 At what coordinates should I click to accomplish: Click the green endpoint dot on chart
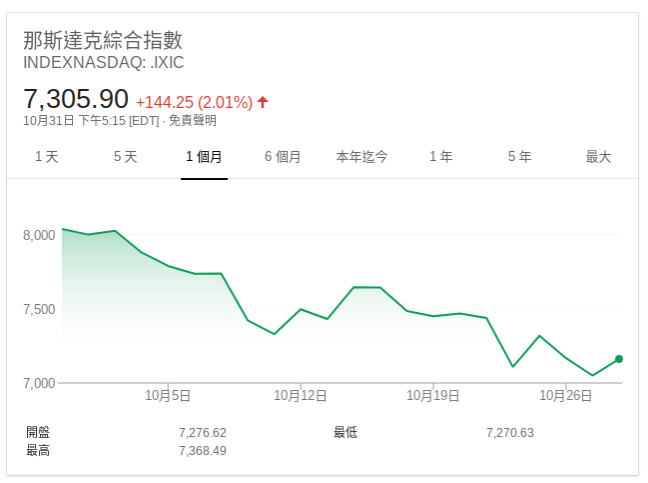tap(619, 359)
